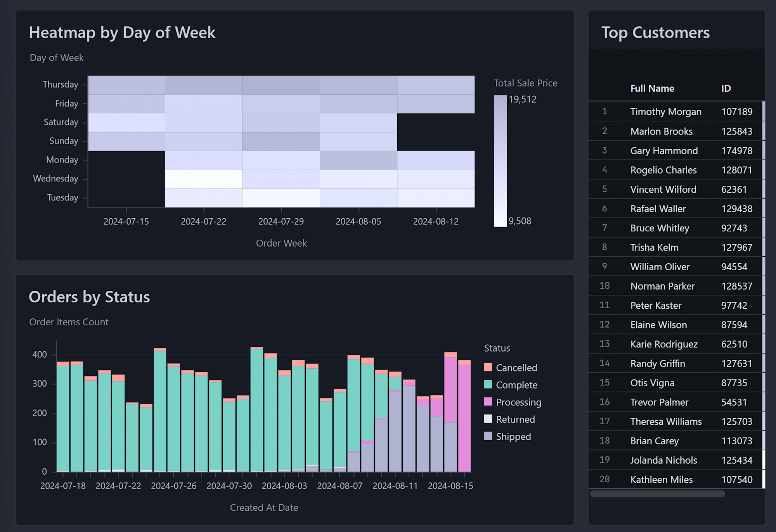776x532 pixels.
Task: Click the 2024-08-05 heatmap axis label
Action: (x=358, y=221)
